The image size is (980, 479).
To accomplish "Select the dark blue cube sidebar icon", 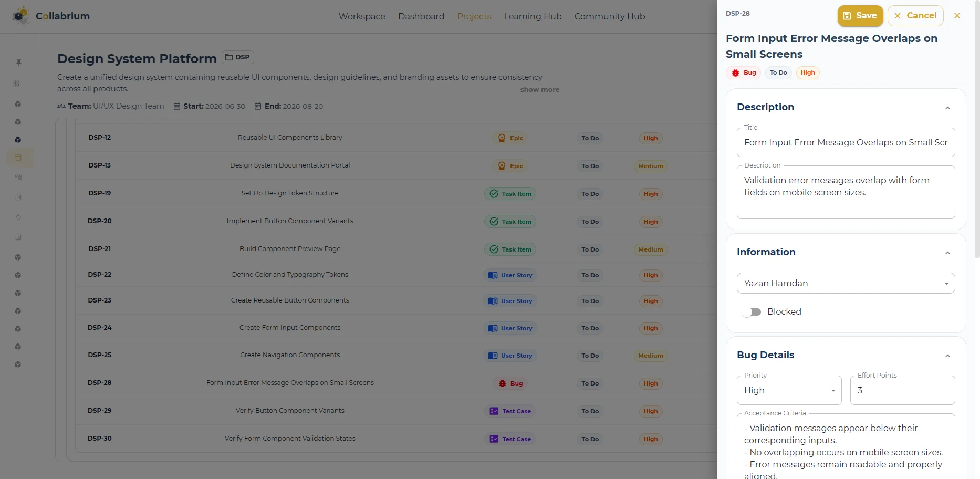I will tap(18, 140).
